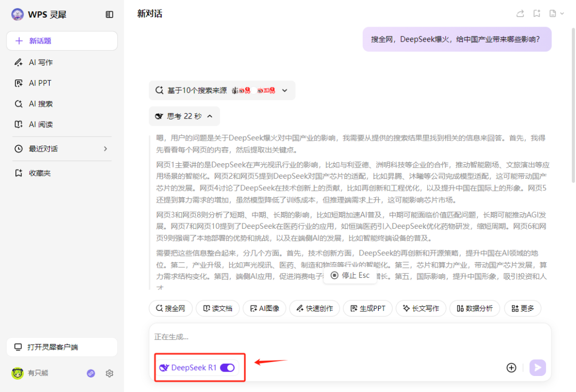The width and height of the screenshot is (576, 392).
Task: Select the 长文写作 quick action
Action: click(x=421, y=308)
